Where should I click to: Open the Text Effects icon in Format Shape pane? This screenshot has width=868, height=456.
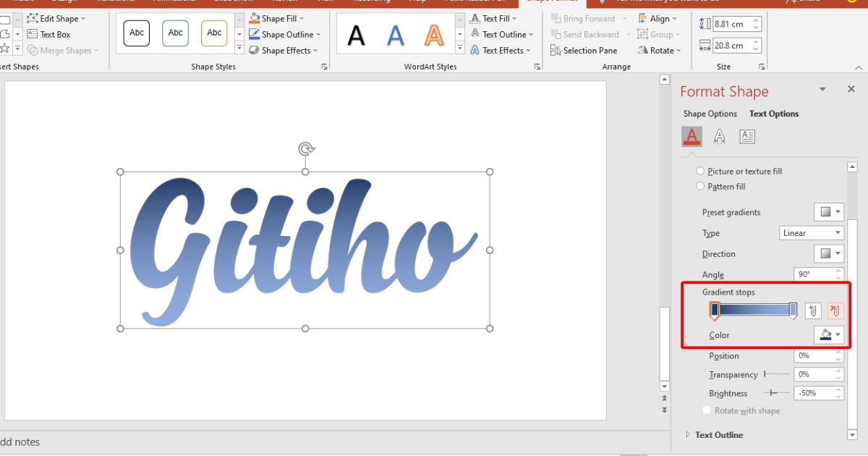[x=720, y=136]
